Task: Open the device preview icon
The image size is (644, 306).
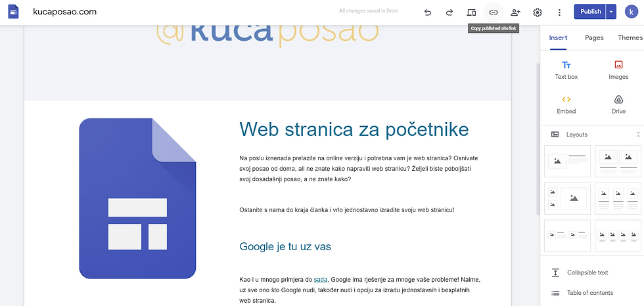Action: coord(472,12)
